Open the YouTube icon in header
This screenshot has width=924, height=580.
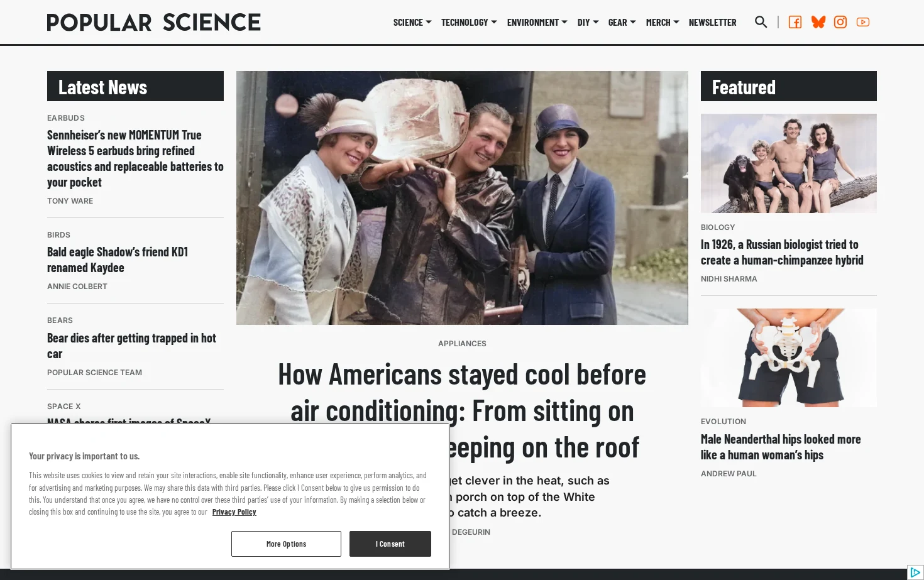coord(863,22)
